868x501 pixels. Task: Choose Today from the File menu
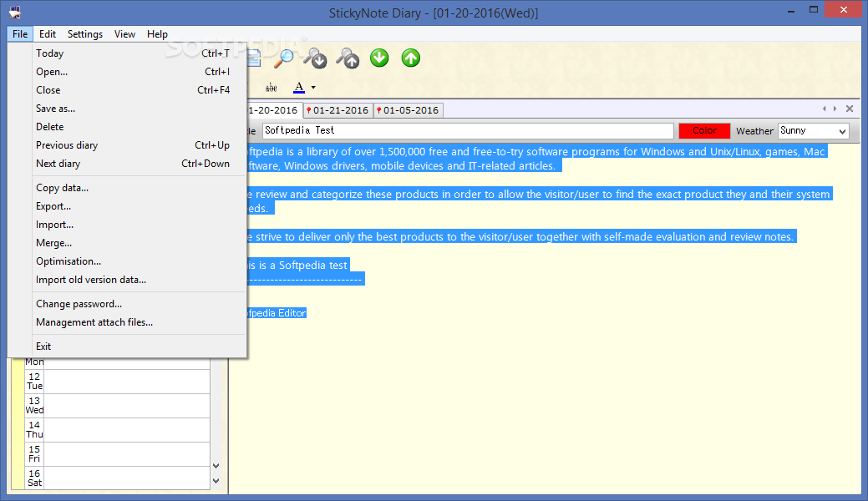[133, 53]
